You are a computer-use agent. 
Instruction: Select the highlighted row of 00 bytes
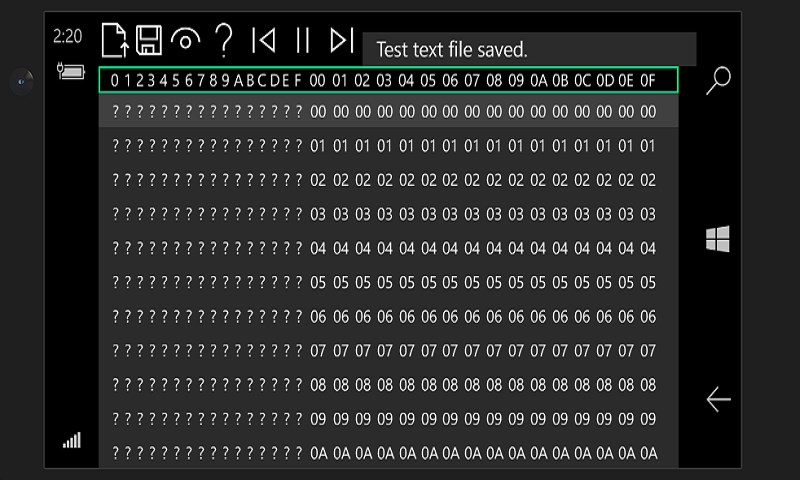click(x=388, y=111)
